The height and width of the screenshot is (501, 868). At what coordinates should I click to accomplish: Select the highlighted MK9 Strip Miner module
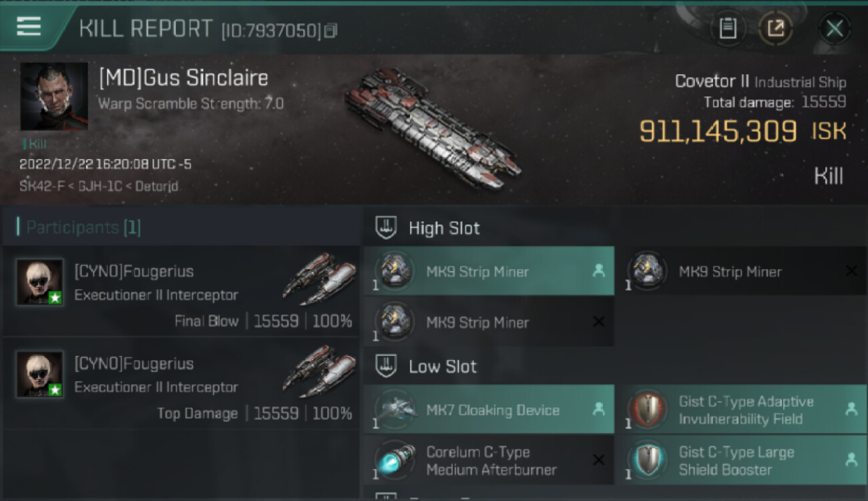(489, 271)
